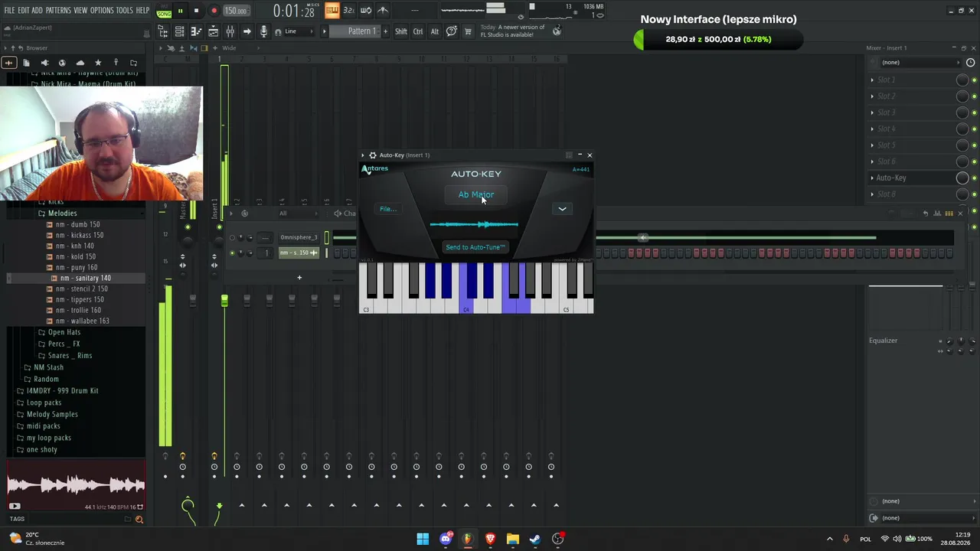The height and width of the screenshot is (551, 980).
Task: Open the Auto-Key slot in mixer
Action: tap(891, 178)
